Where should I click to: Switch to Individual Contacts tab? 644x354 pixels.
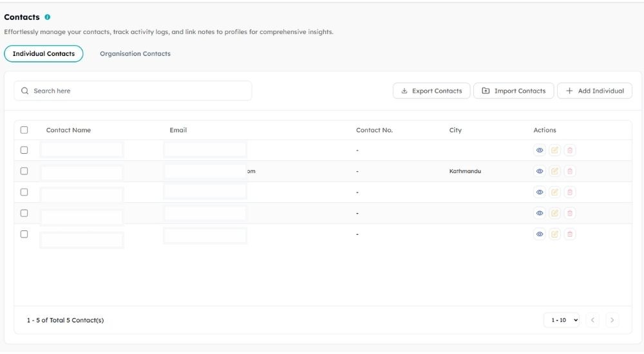44,54
